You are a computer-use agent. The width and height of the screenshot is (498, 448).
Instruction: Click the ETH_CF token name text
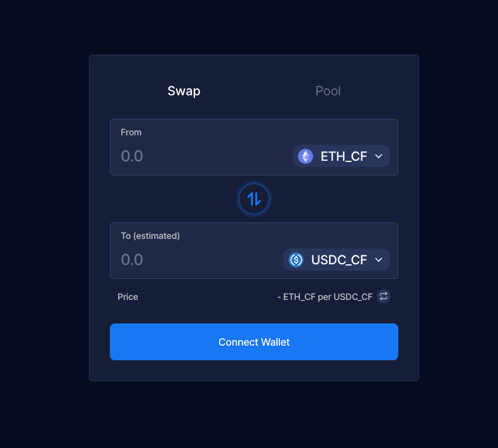[344, 156]
